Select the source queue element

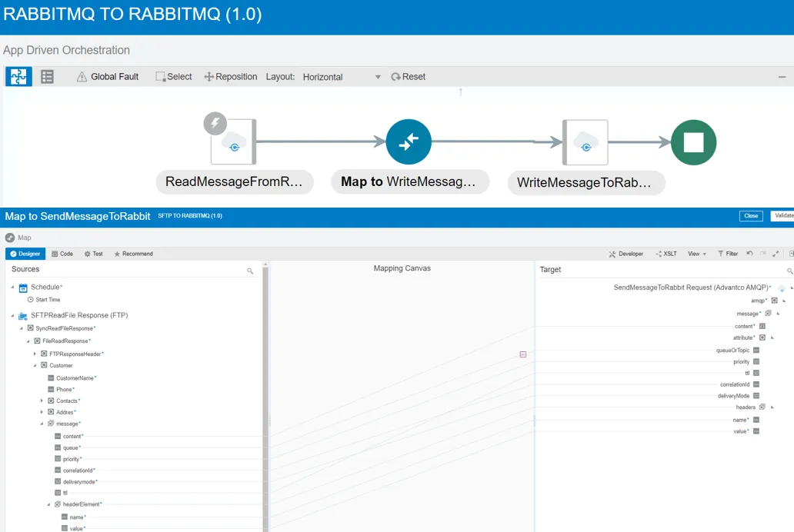point(71,447)
